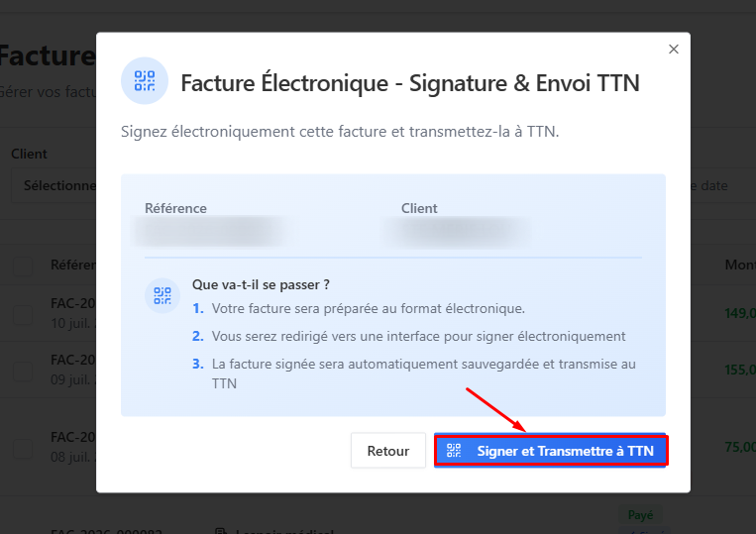Click the 149,0 amount in the first row
The image size is (756, 534).
click(740, 313)
